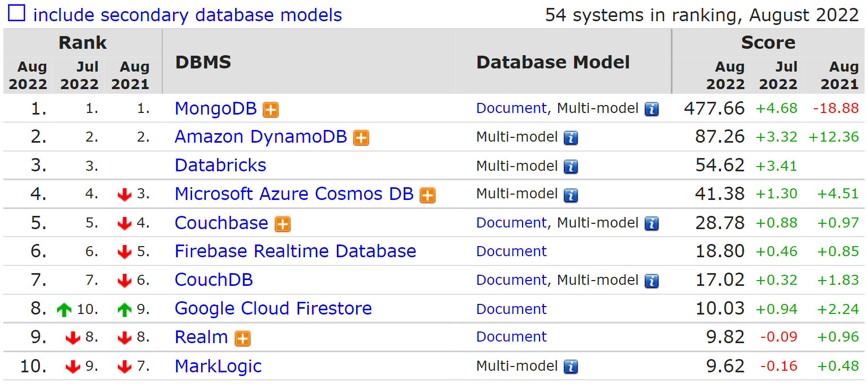868x384 pixels.
Task: Open Firebase Realtime Database link
Action: (295, 251)
